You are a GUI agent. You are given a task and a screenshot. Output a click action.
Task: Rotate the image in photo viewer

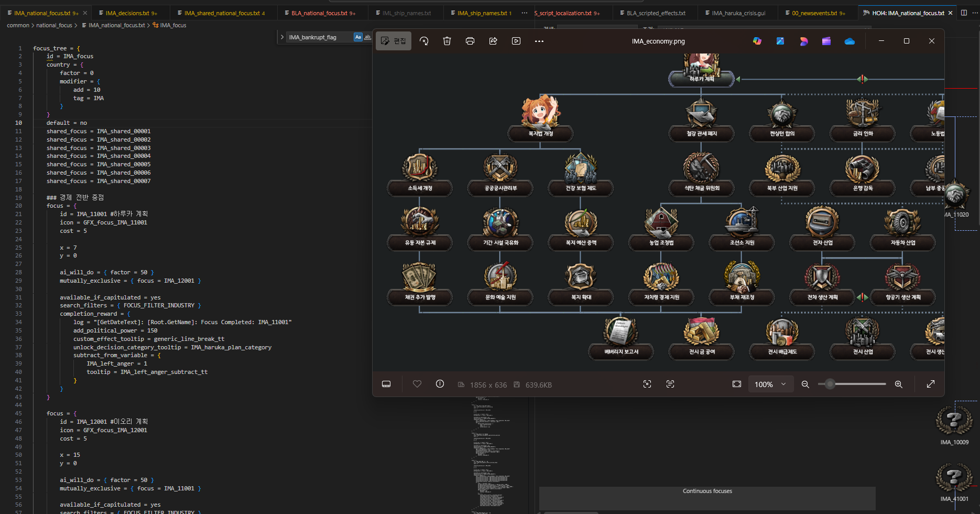[x=424, y=41]
